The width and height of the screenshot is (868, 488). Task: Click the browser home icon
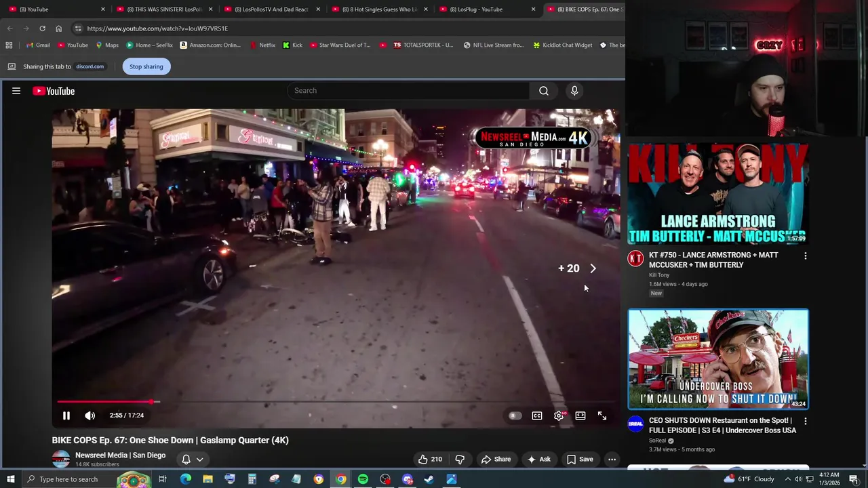pos(58,28)
